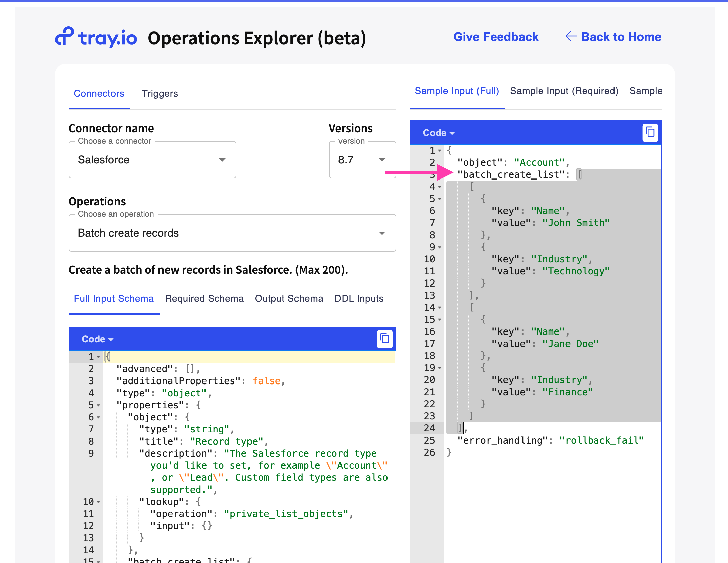
Task: Copy the Full Input Schema code
Action: click(x=385, y=339)
